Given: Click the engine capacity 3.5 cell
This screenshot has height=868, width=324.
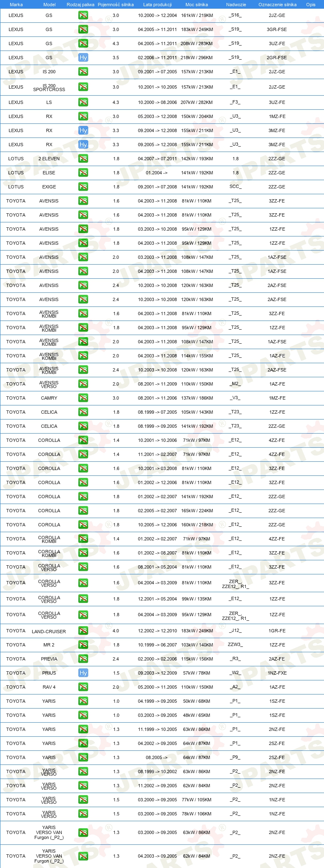Looking at the screenshot, I should [x=116, y=58].
